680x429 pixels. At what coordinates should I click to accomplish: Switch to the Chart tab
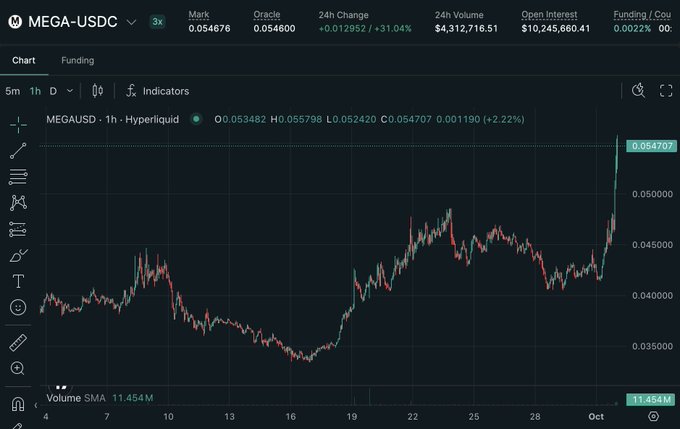click(x=24, y=60)
